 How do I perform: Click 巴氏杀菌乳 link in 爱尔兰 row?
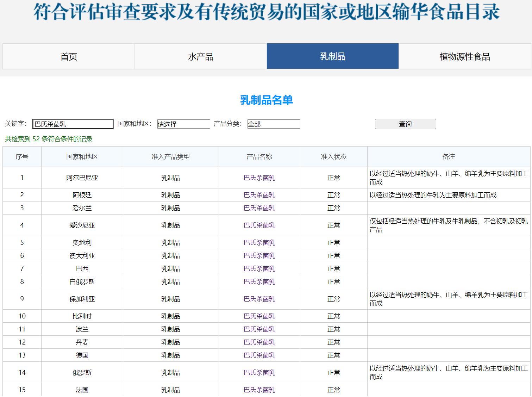(x=259, y=208)
